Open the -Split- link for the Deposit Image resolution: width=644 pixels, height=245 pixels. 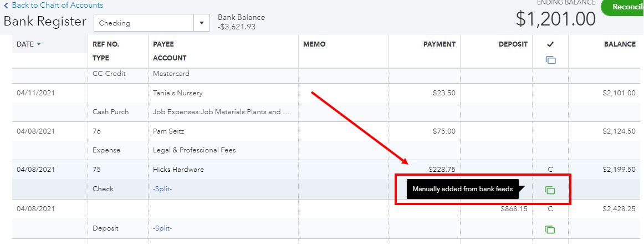coord(162,228)
